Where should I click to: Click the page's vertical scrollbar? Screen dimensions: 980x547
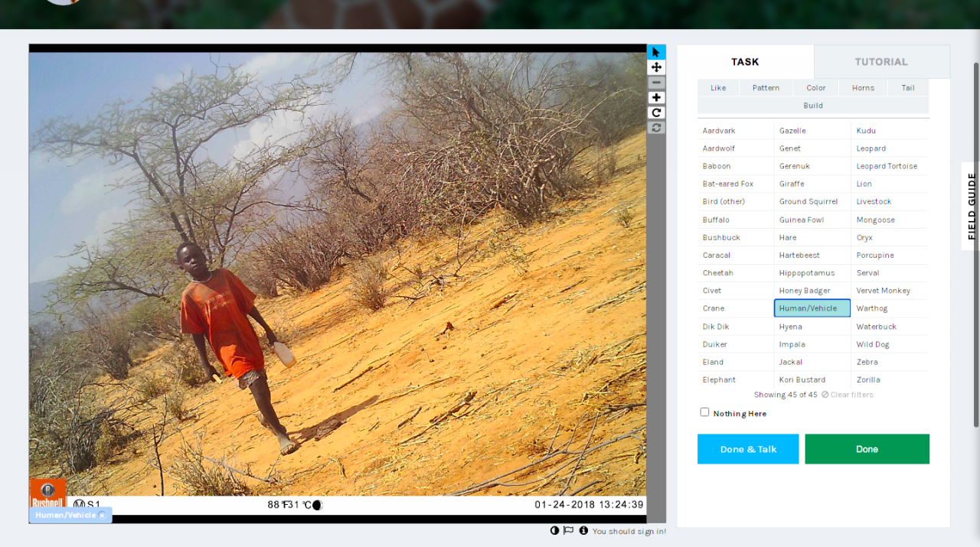[x=976, y=245]
